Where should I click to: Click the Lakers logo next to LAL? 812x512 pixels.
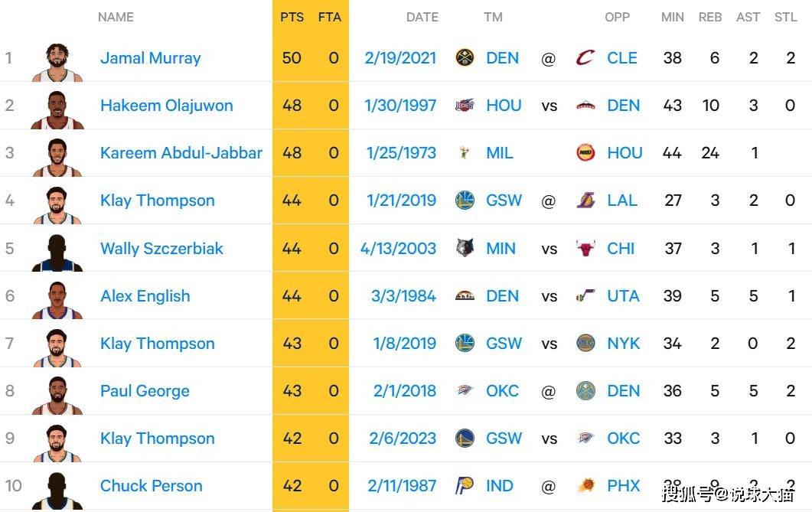[x=585, y=201]
